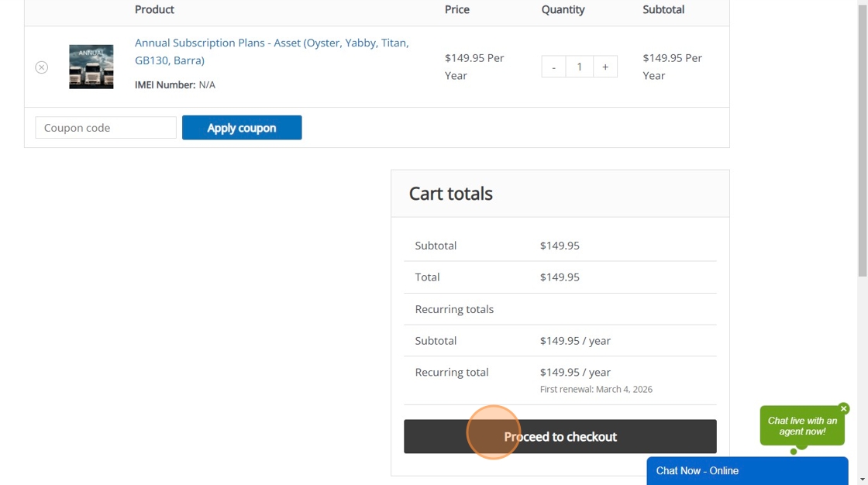Increase quantity with the plus button
Screen dimensions: 868x485
tap(605, 67)
